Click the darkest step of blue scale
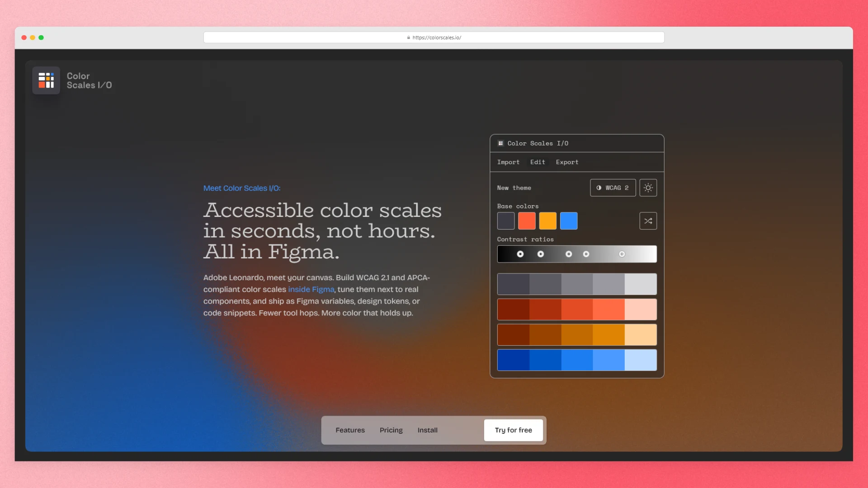 pos(514,360)
